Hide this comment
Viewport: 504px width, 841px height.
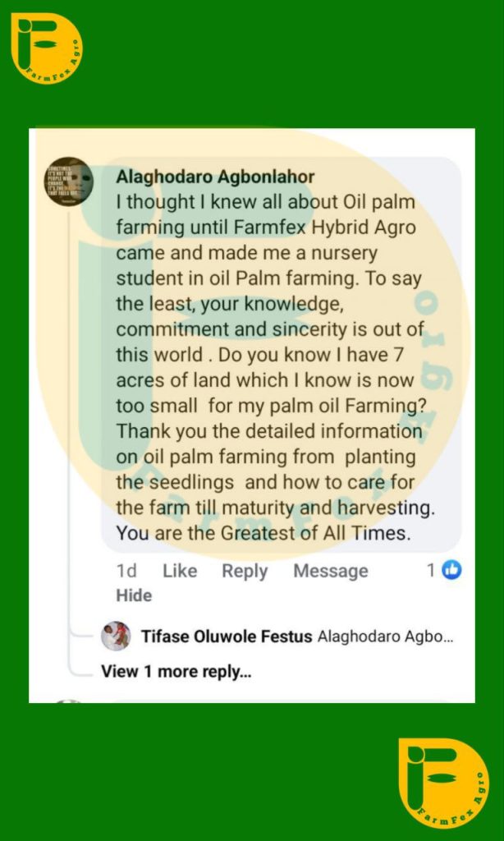coord(134,595)
